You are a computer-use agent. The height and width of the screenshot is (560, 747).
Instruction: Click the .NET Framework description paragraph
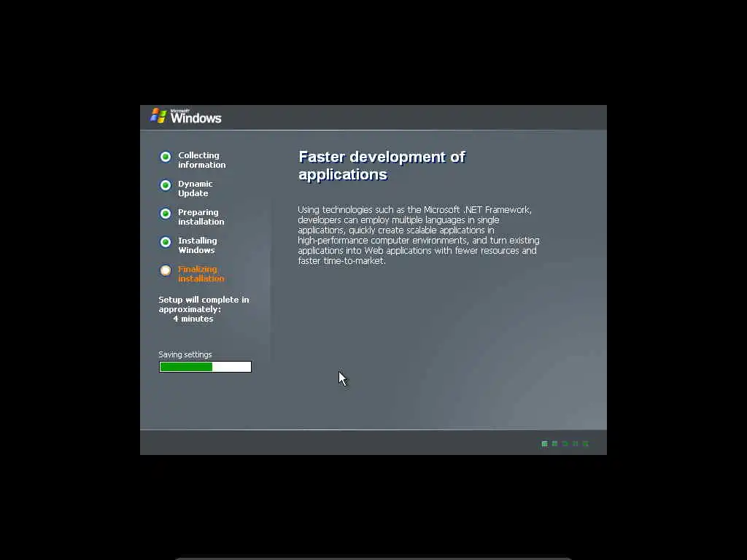[419, 236]
